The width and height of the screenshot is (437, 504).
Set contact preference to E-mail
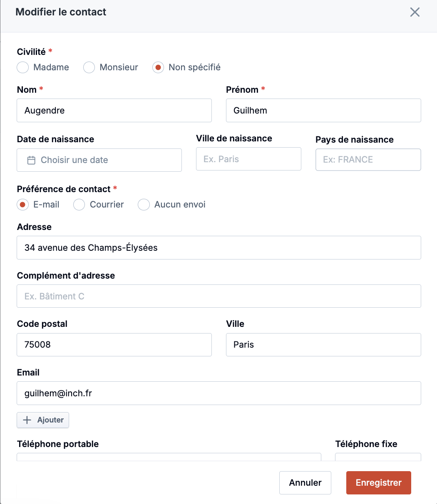click(x=23, y=205)
